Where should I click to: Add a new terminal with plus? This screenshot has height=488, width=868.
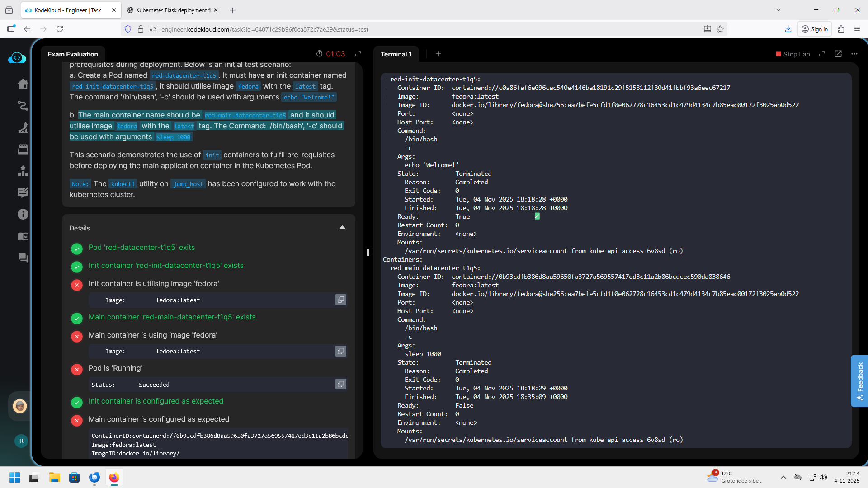[439, 54]
